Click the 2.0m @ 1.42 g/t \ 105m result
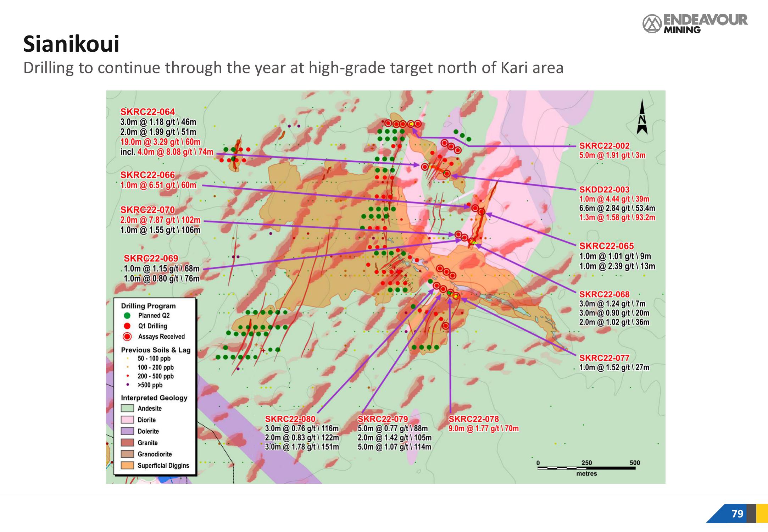 point(394,438)
